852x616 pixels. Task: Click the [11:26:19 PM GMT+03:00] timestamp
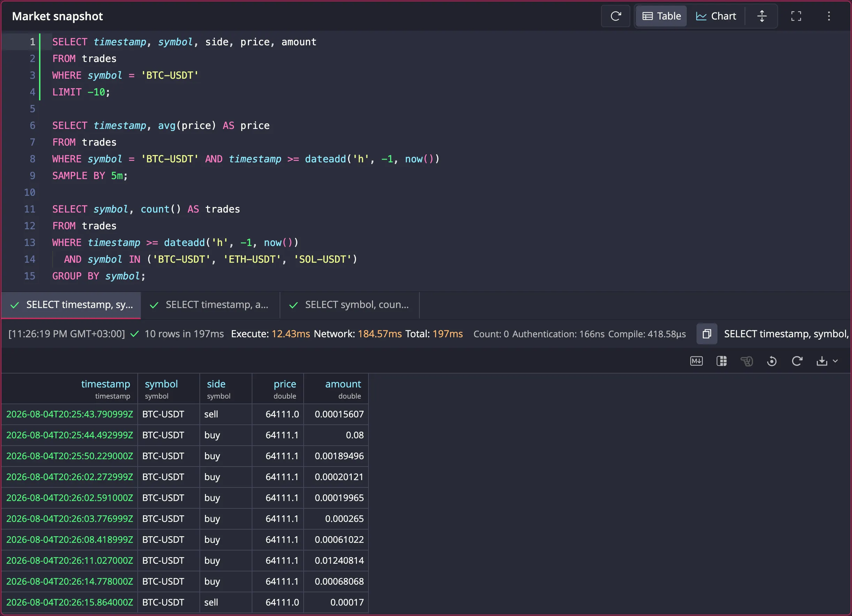[x=67, y=334]
